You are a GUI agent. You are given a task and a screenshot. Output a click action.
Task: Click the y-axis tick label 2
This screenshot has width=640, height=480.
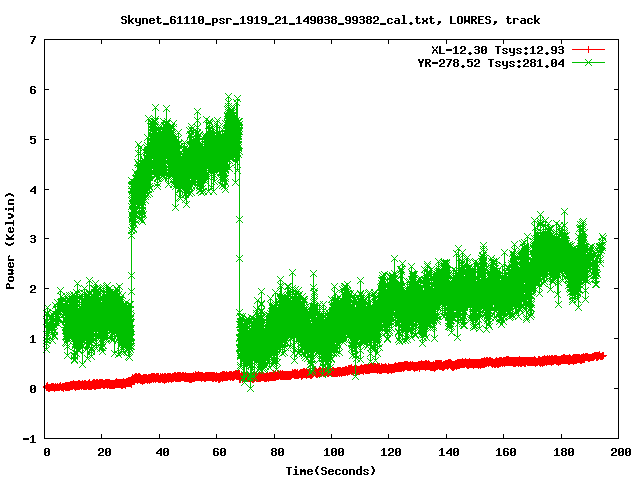[33, 289]
